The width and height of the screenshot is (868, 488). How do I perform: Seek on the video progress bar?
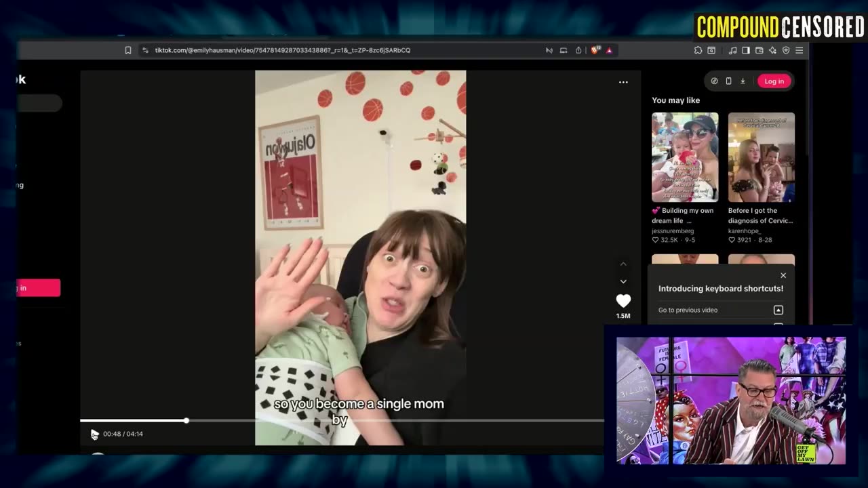pyautogui.click(x=342, y=421)
